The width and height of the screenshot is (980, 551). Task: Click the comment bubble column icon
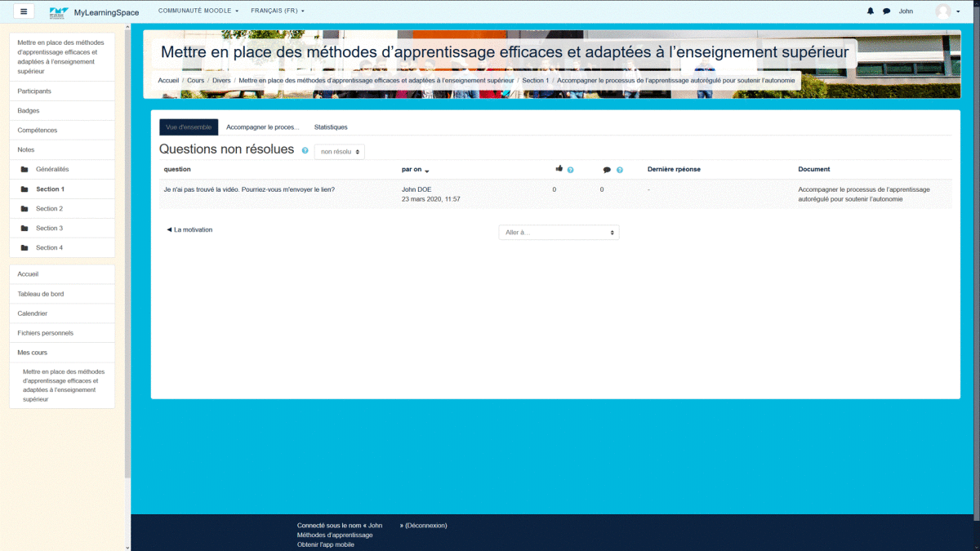click(x=607, y=170)
